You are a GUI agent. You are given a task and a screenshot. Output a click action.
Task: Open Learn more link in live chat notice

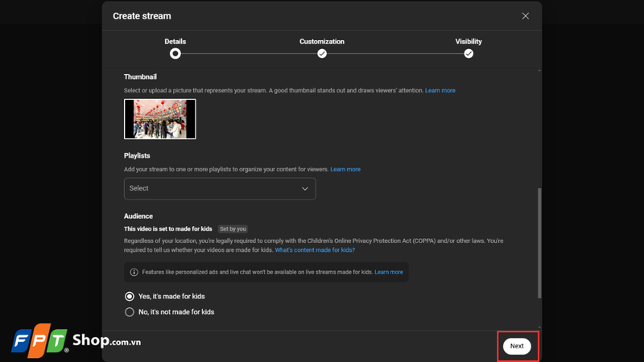[x=389, y=272]
